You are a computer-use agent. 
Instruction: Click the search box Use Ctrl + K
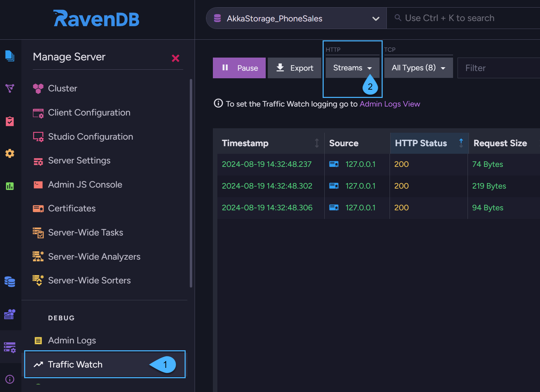463,18
